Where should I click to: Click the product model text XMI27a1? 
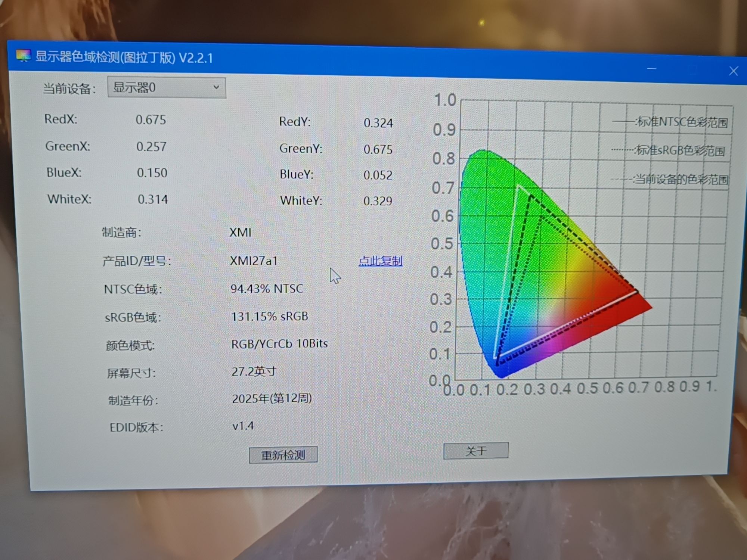click(x=254, y=261)
